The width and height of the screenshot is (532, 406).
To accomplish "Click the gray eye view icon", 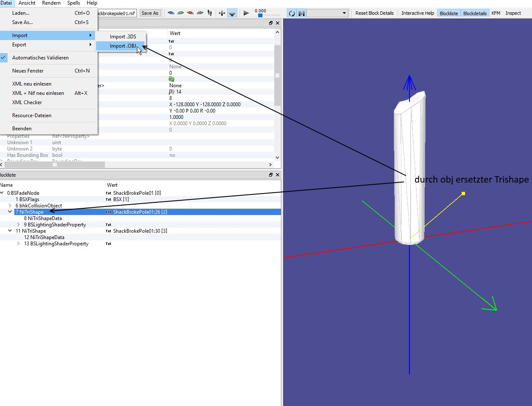I will (x=200, y=13).
